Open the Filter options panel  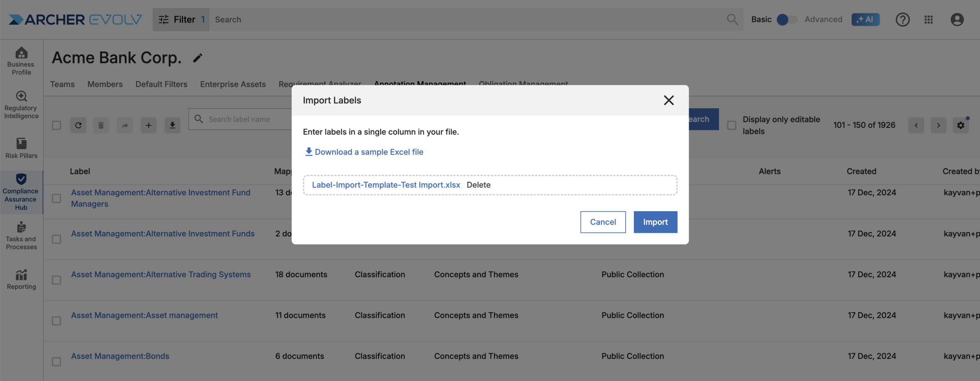pyautogui.click(x=181, y=20)
